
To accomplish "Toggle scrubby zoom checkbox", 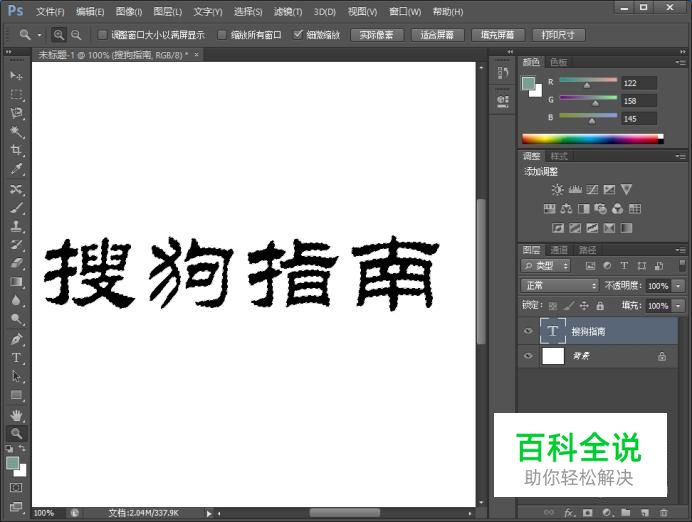I will click(x=298, y=34).
